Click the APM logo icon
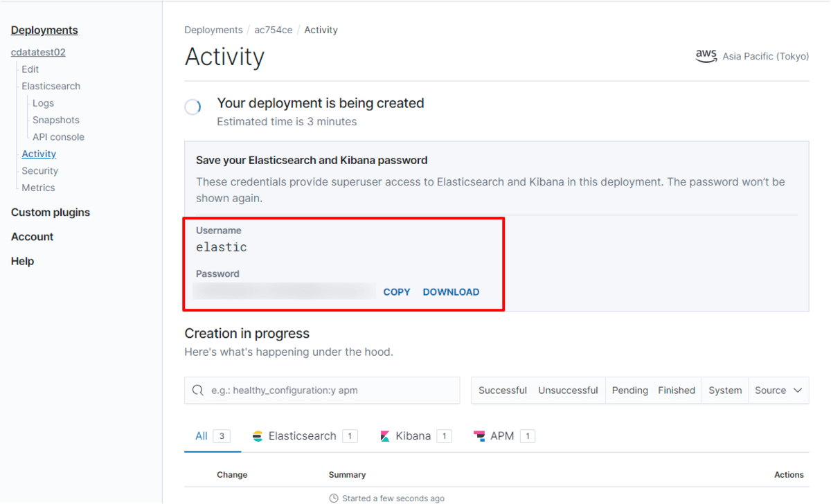Viewport: 831px width, 504px height. point(479,436)
